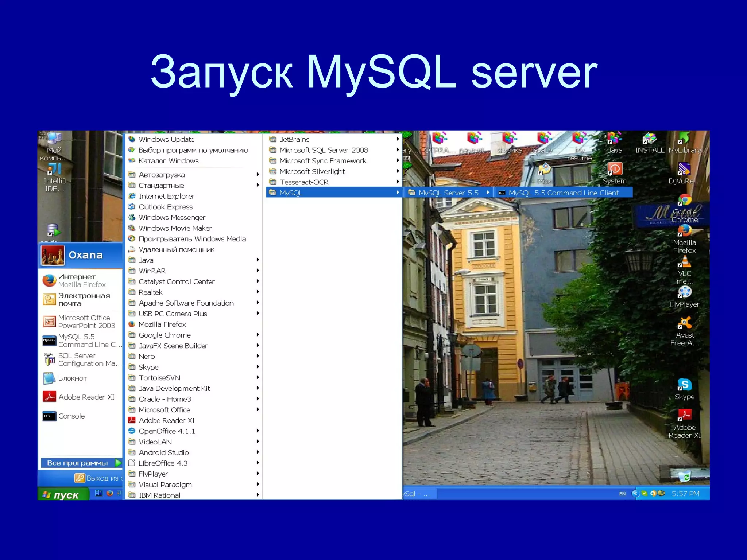Open Windows Messenger entry

click(x=194, y=217)
